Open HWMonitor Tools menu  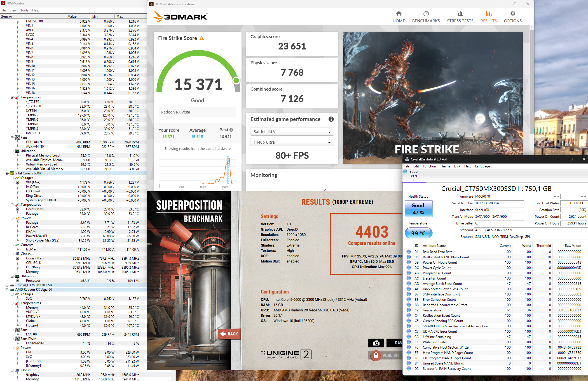tap(24, 10)
